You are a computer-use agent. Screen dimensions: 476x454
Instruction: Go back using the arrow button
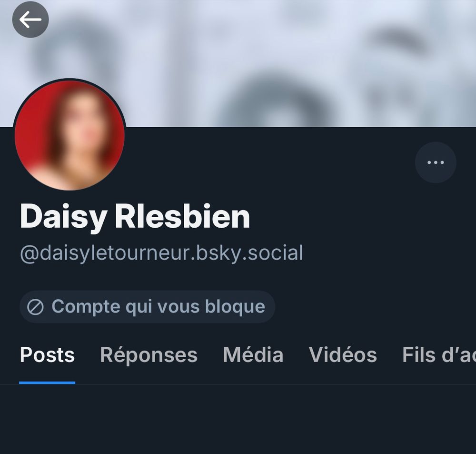30,20
